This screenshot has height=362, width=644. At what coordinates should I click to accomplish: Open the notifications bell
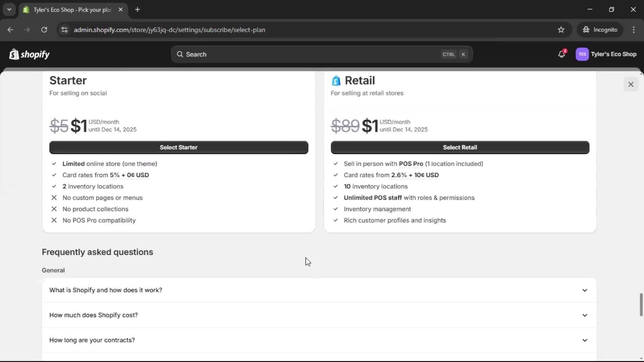pyautogui.click(x=562, y=54)
